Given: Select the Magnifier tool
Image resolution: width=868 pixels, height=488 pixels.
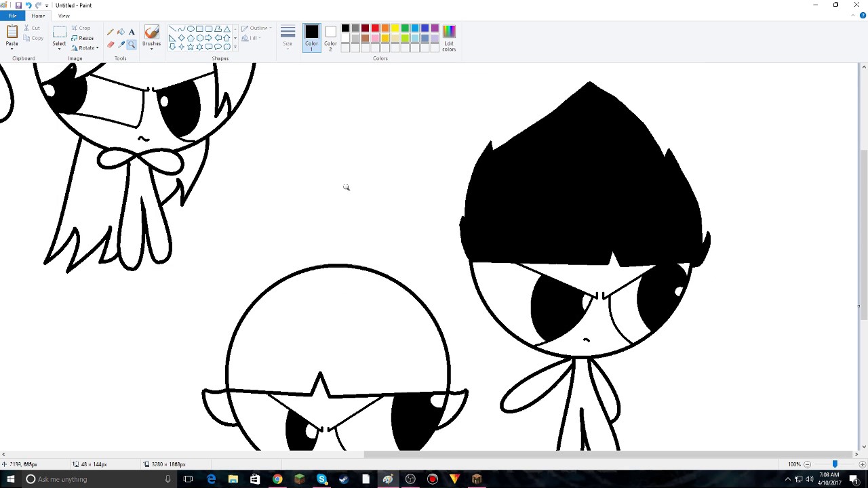Looking at the screenshot, I should pos(132,45).
